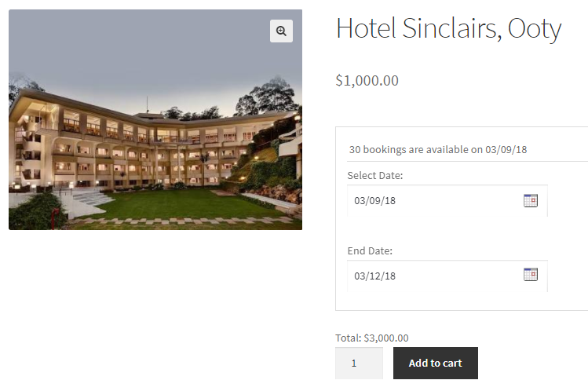Click the $1,000.00 price text
Screen dimensions: 588x391
[367, 80]
